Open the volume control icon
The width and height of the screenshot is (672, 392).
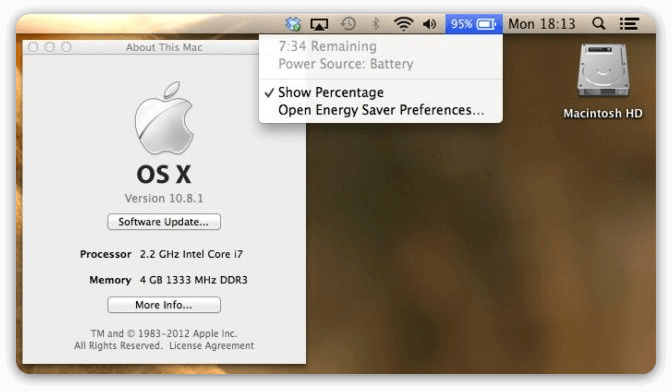429,24
